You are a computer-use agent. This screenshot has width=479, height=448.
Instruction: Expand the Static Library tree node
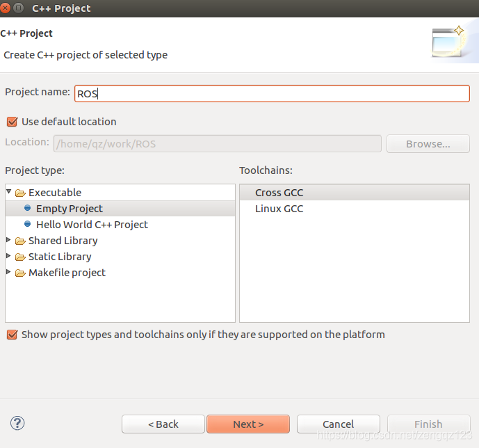(8, 256)
